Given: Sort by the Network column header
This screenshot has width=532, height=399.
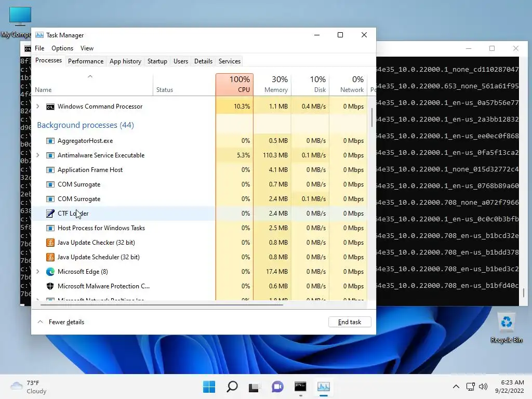Looking at the screenshot, I should pos(348,85).
